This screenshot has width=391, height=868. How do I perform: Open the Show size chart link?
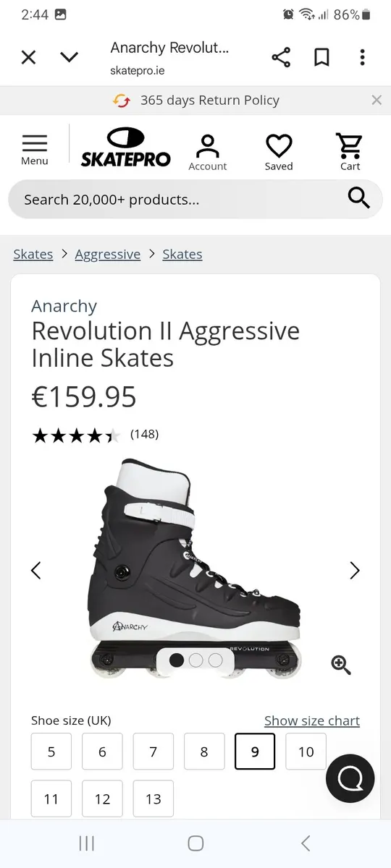pyautogui.click(x=312, y=720)
